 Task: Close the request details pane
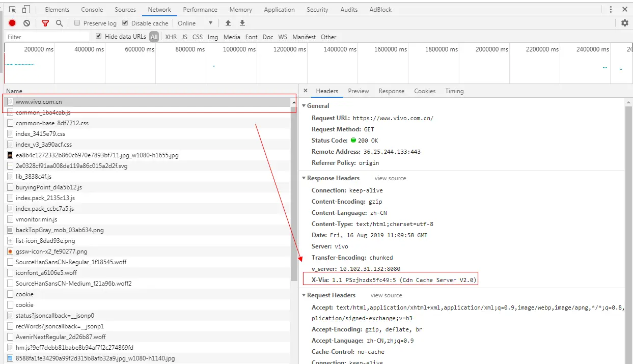coord(306,91)
